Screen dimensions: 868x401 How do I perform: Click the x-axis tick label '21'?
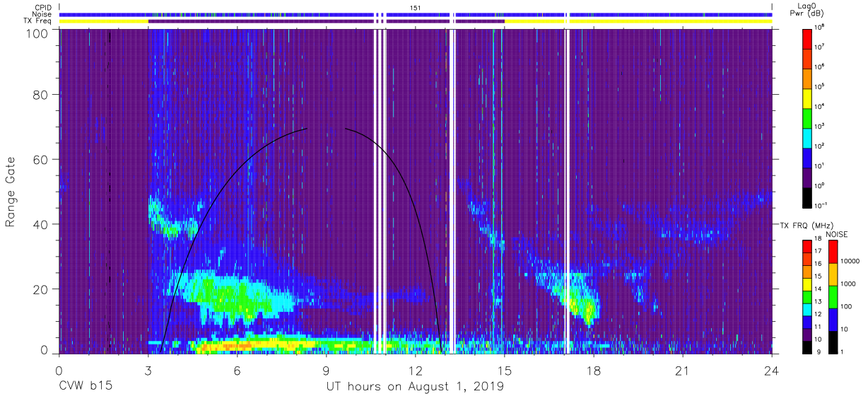tap(683, 371)
